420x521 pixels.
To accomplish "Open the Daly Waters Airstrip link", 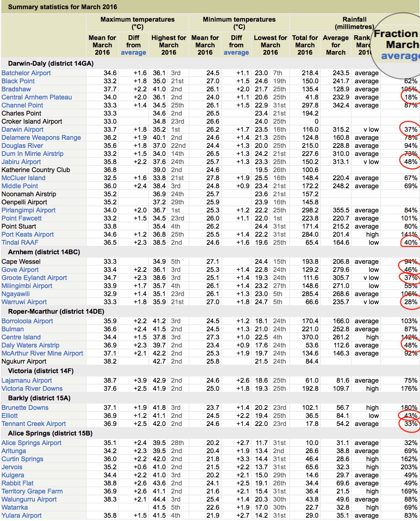I will point(30,345).
